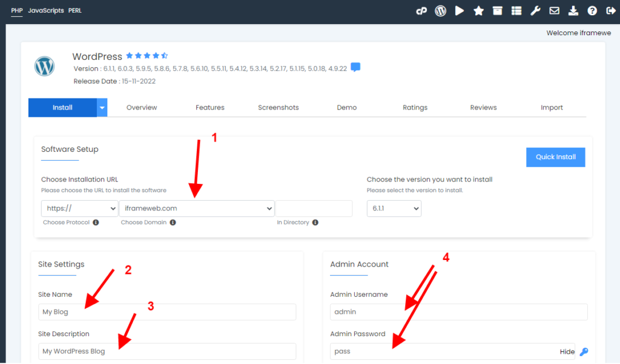The height and width of the screenshot is (364, 620).
Task: Switch to the Overview tab
Action: click(142, 108)
